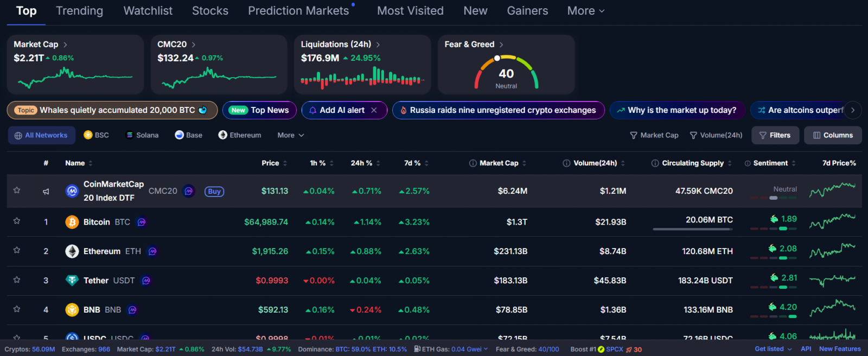Open the CMC20 card chevron
The height and width of the screenshot is (356, 868).
tap(194, 44)
